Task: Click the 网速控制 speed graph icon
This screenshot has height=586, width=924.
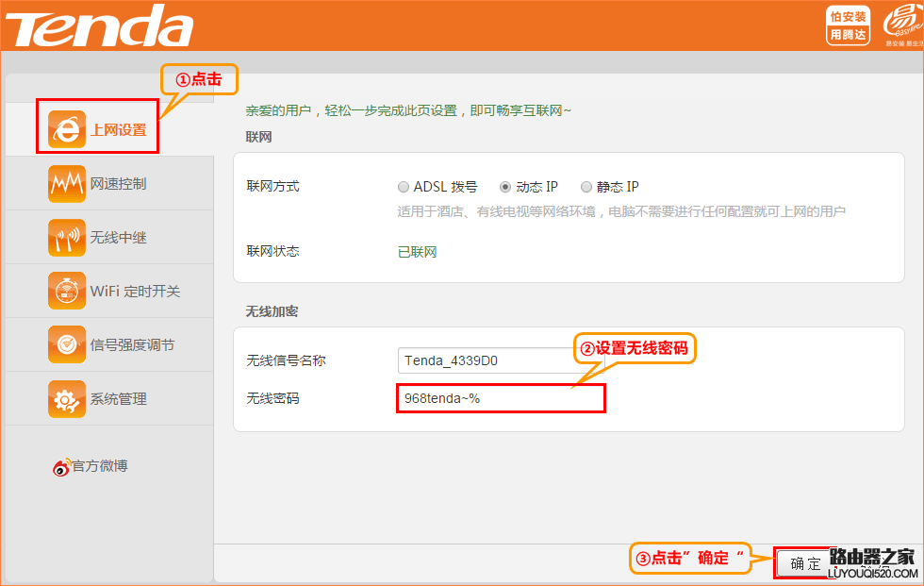Action: [x=67, y=183]
